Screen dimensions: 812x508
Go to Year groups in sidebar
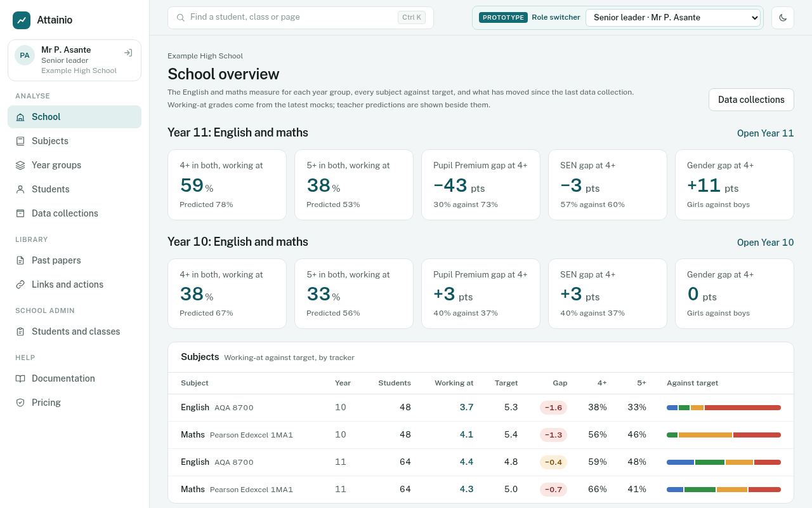[x=74, y=165]
